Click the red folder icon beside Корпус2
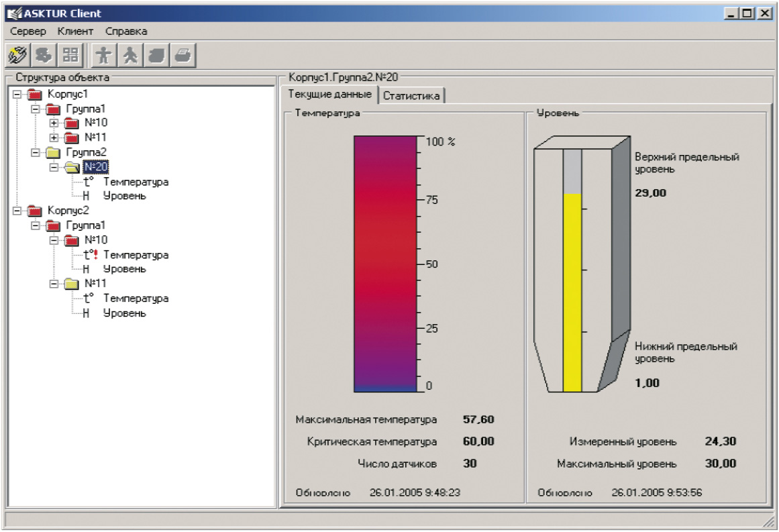 pos(35,211)
